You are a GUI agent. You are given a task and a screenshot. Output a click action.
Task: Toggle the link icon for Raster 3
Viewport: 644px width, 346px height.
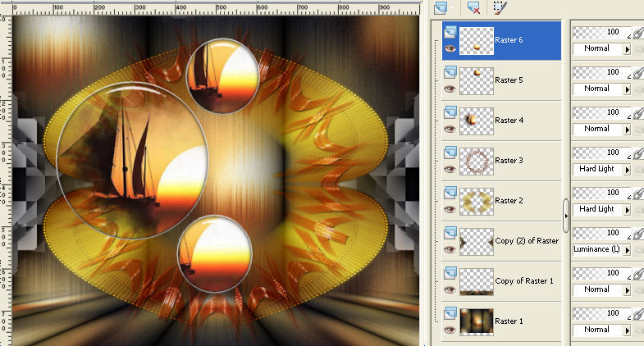pos(638,153)
